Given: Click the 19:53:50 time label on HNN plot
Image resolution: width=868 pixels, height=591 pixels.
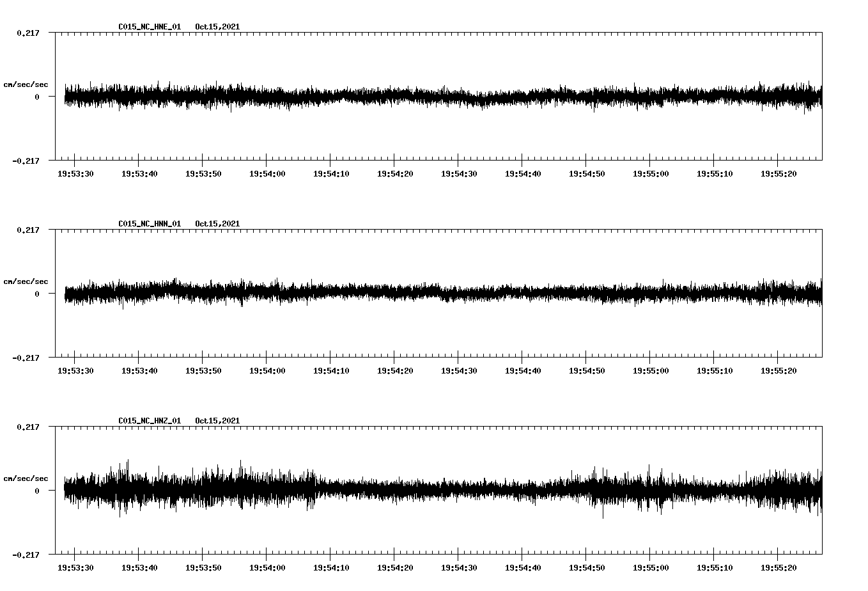Looking at the screenshot, I should pyautogui.click(x=203, y=370).
